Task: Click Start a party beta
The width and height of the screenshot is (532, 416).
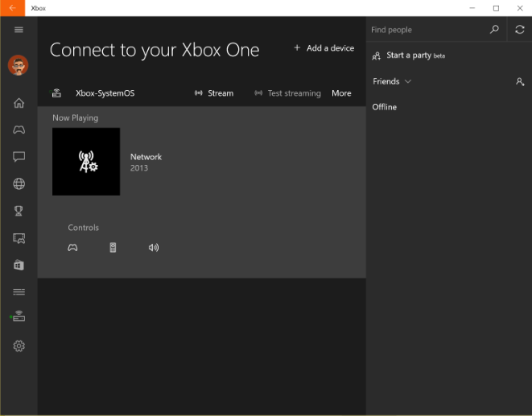Action: coord(409,56)
